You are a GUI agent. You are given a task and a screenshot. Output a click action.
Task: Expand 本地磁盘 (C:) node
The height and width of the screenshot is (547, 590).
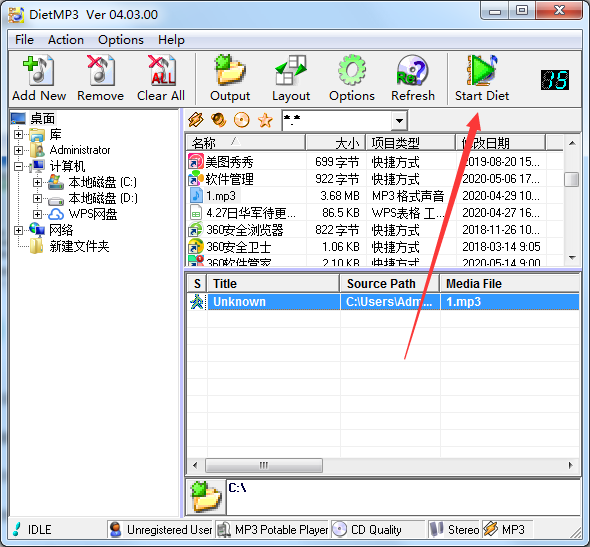[x=37, y=182]
